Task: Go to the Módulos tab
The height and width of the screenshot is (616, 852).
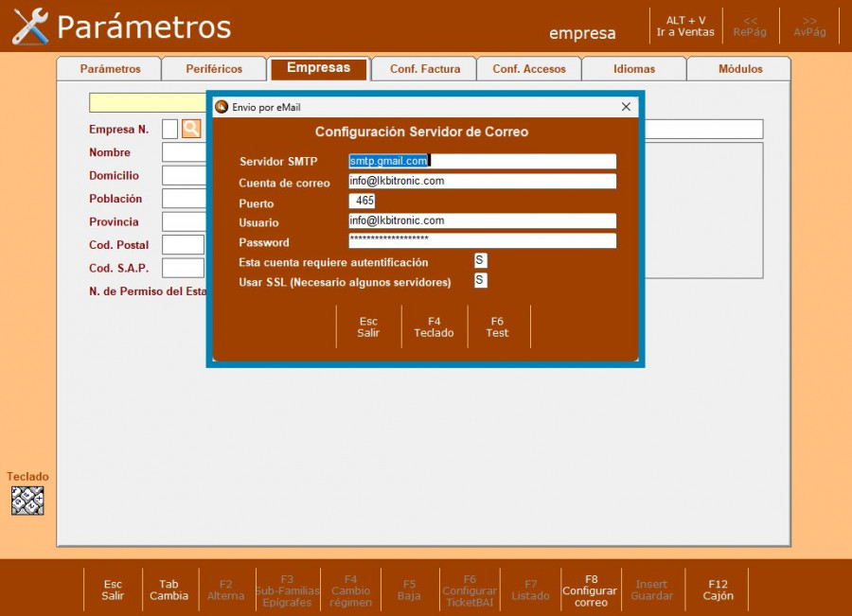Action: 739,69
